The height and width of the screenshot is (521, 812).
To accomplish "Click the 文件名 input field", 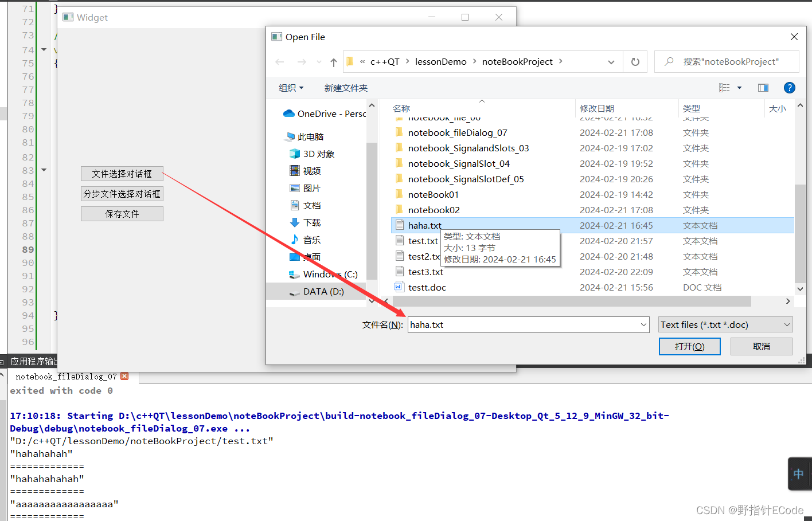I will coord(523,324).
